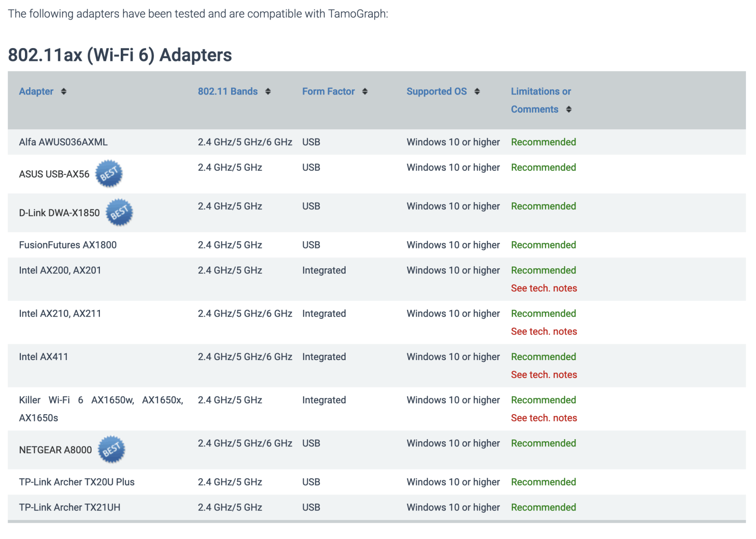
Task: Open tech notes for Killer Wi-Fi 6
Action: (x=544, y=418)
